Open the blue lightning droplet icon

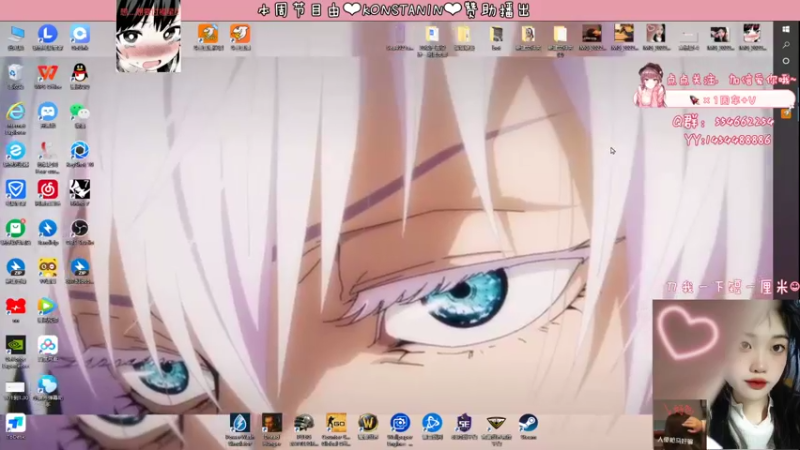tap(240, 423)
